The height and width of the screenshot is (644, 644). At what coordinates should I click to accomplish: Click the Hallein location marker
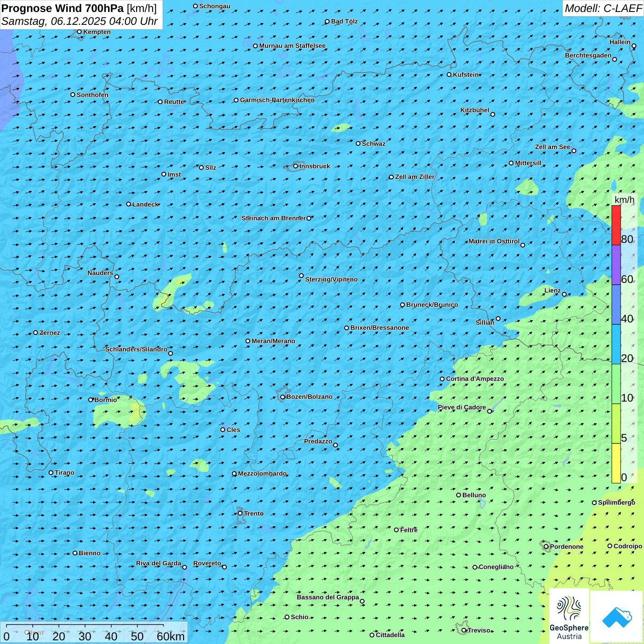click(634, 46)
